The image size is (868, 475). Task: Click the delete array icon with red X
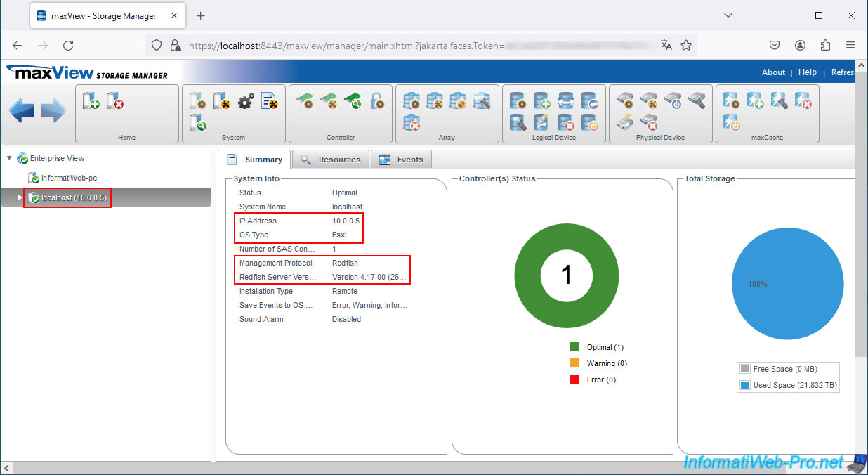(412, 124)
